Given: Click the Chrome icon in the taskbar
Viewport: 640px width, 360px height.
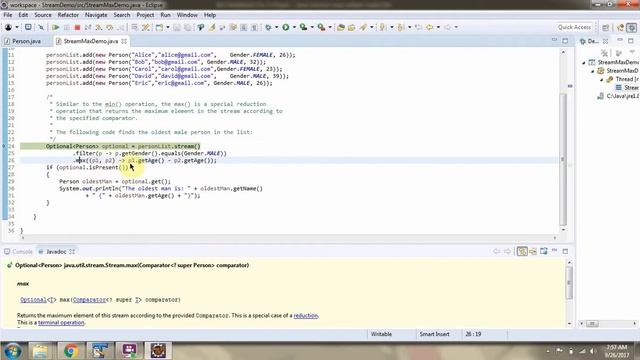Looking at the screenshot, I should pyautogui.click(x=71, y=350).
